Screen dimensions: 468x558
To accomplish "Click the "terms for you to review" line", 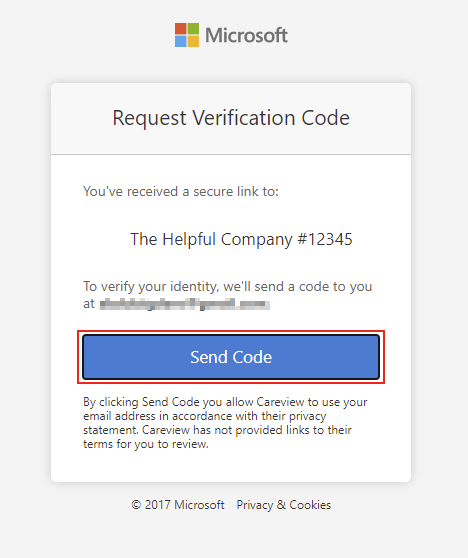I will tap(146, 444).
